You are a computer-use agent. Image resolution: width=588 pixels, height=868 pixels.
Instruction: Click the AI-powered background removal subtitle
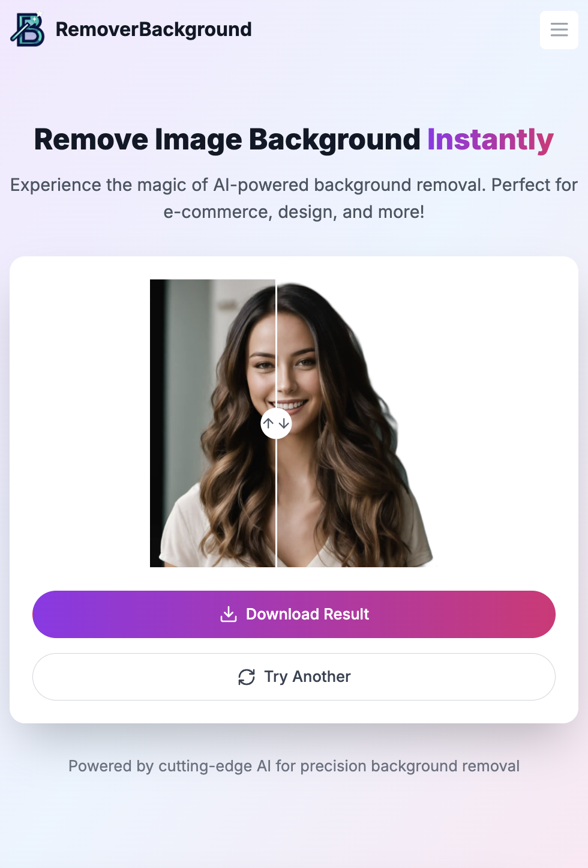[x=294, y=198]
